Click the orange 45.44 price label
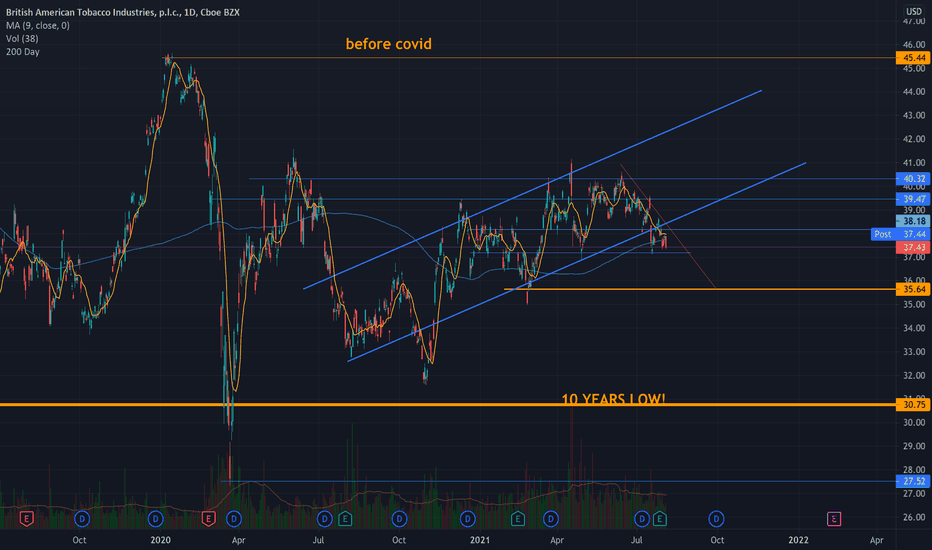Viewport: 932px width, 550px height. (914, 58)
